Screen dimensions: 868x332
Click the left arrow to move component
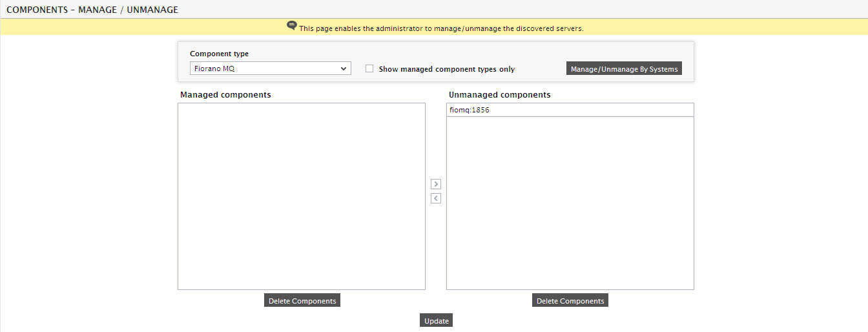(x=436, y=198)
